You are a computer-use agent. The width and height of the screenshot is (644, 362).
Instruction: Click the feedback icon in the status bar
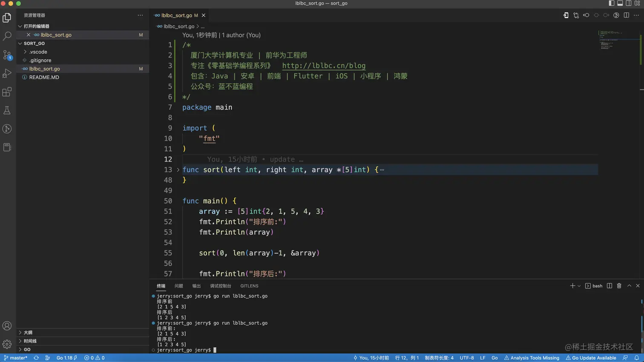pyautogui.click(x=625, y=358)
